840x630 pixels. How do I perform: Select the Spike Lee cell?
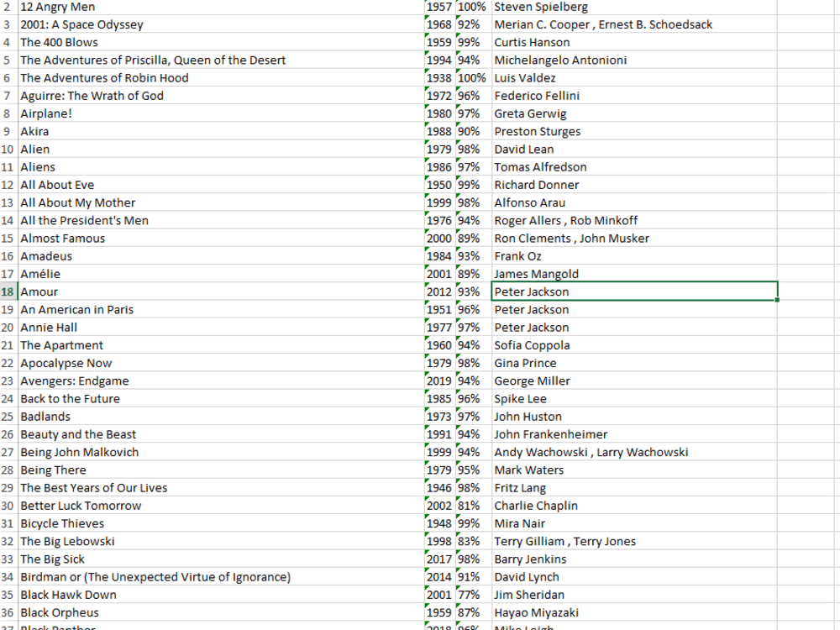click(x=634, y=398)
